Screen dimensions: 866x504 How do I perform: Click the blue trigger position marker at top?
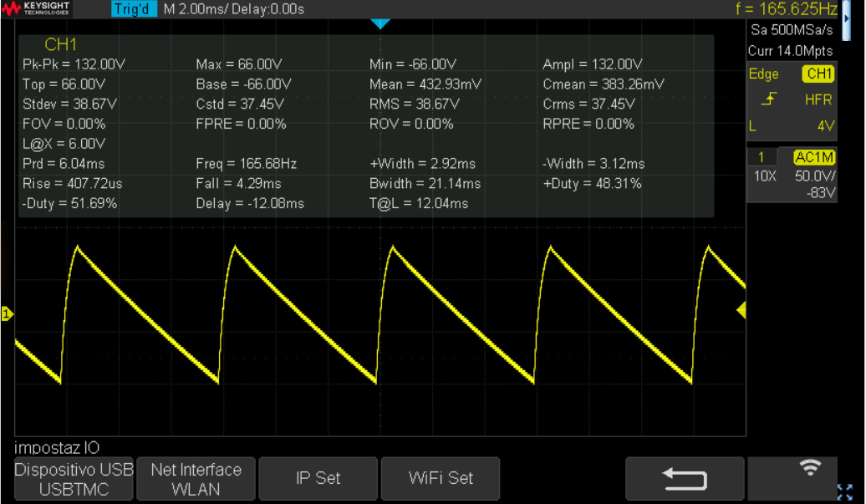click(380, 23)
